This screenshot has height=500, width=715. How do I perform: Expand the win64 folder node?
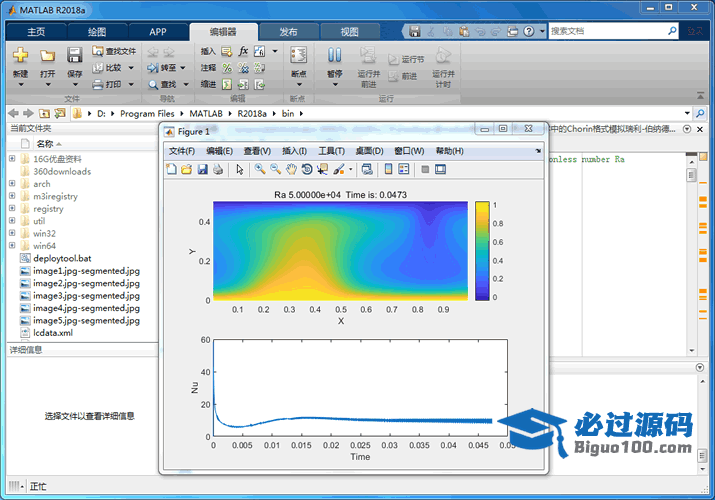coord(12,246)
